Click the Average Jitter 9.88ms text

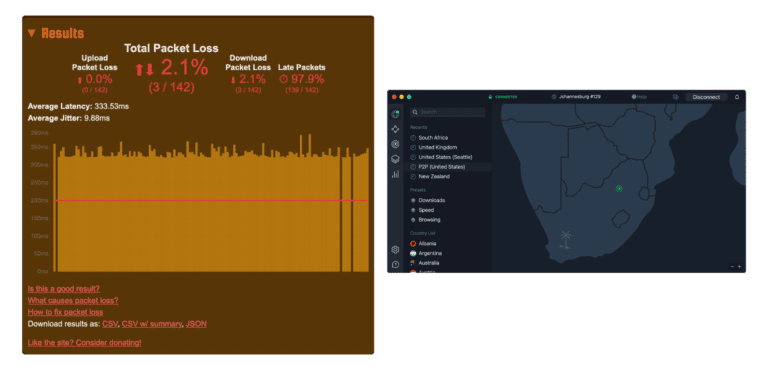[x=69, y=118]
